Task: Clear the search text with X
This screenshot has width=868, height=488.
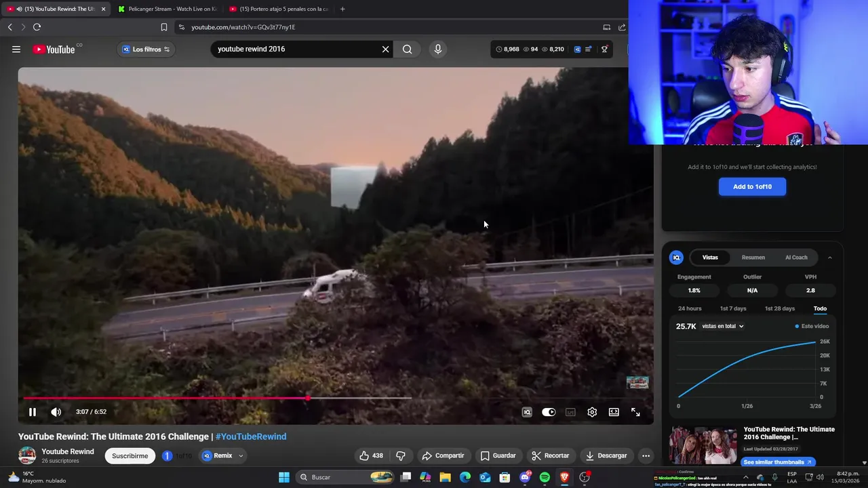Action: click(385, 49)
